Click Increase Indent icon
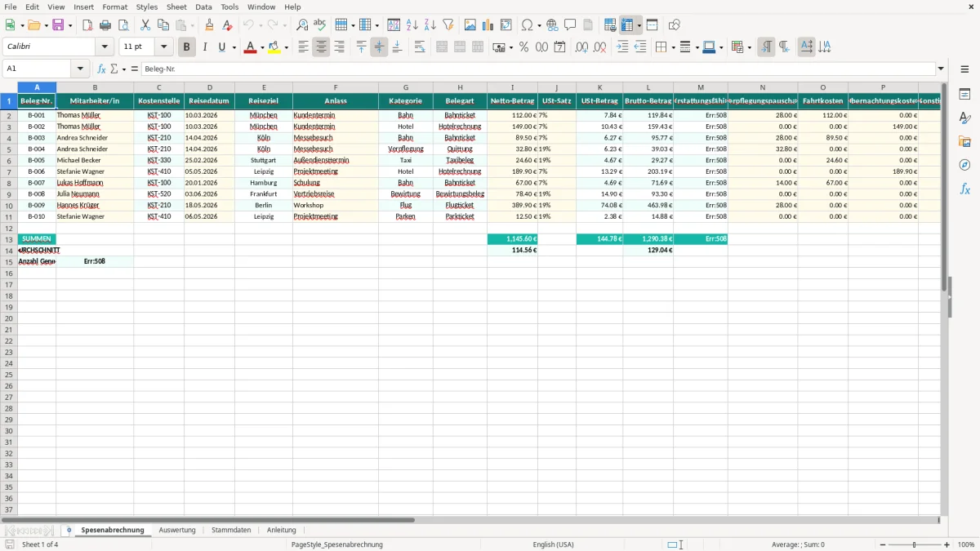 (x=622, y=47)
